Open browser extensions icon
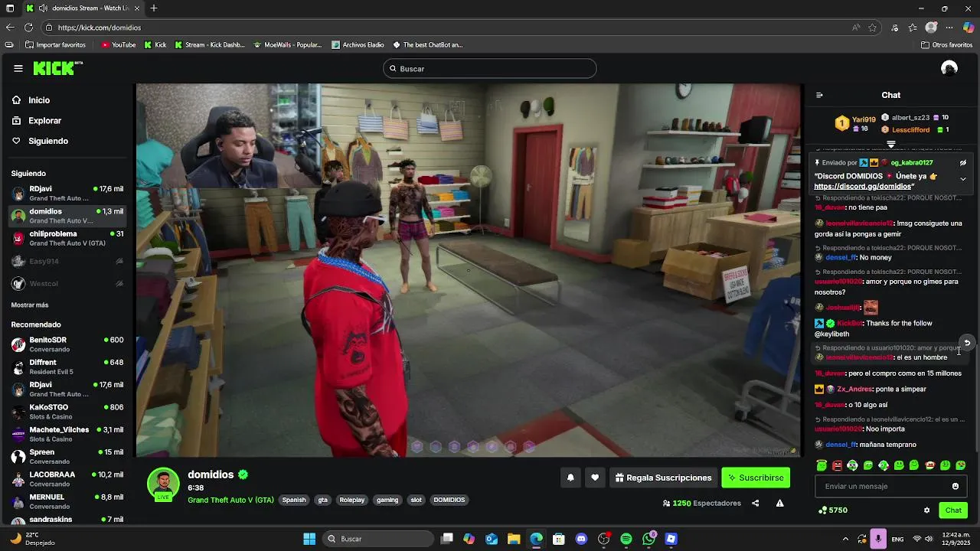 pyautogui.click(x=895, y=28)
